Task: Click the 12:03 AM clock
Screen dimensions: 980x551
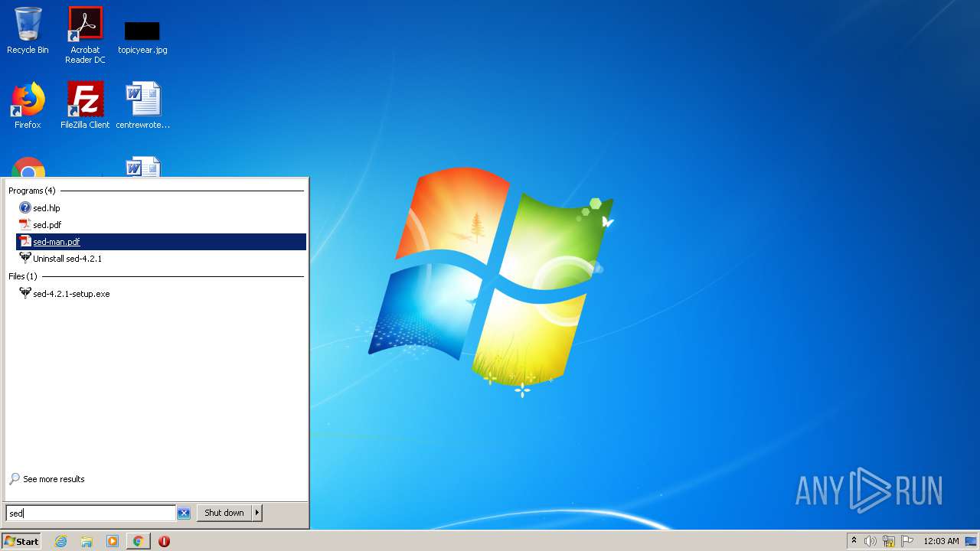Action: [x=941, y=541]
